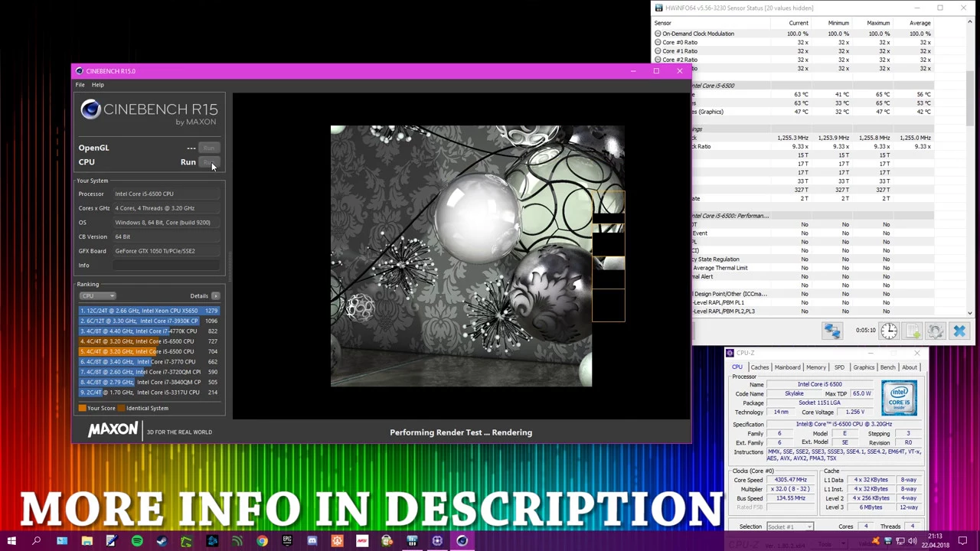
Task: Click the HWiNFO network sensor toolbar icon
Action: coord(832,331)
